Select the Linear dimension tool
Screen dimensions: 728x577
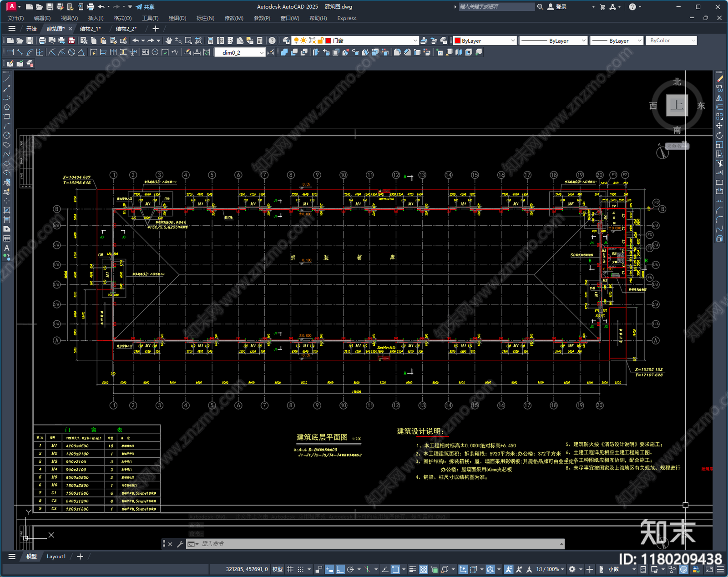(x=10, y=52)
